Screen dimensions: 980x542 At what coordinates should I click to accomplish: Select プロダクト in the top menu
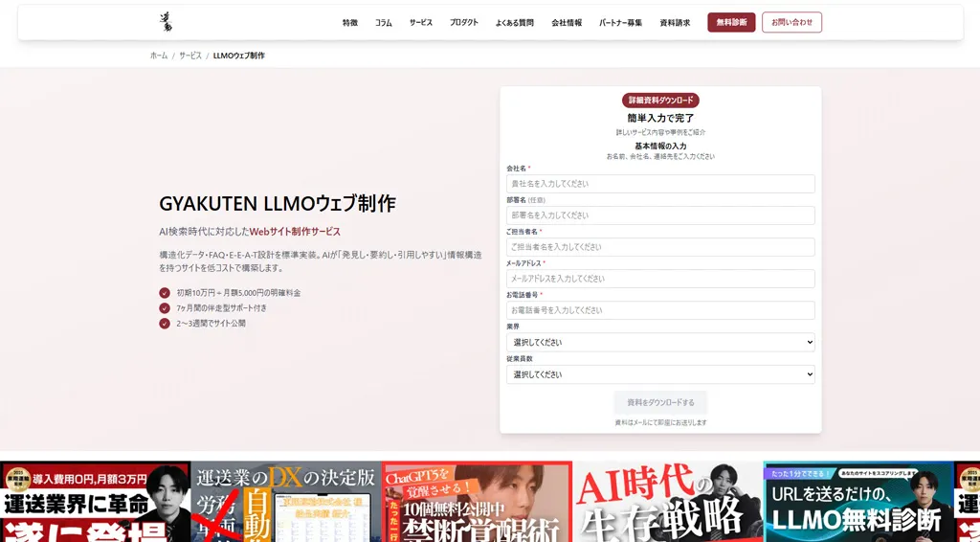(x=464, y=23)
